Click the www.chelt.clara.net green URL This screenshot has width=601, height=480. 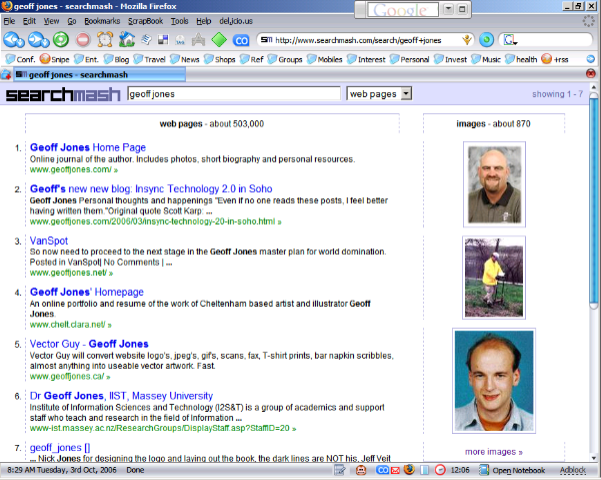(x=70, y=325)
